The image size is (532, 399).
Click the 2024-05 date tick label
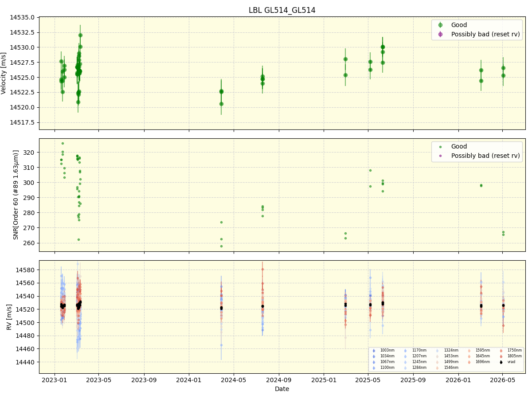tap(234, 380)
